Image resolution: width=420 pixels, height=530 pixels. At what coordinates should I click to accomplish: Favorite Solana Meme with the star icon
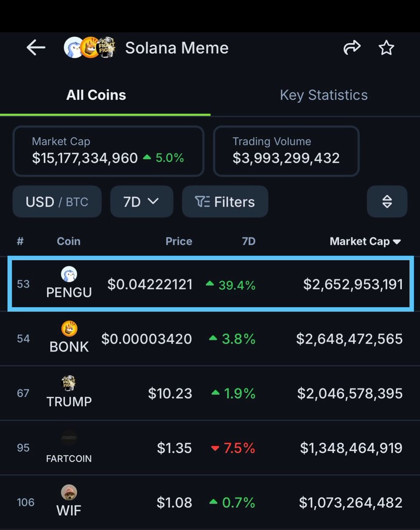tap(386, 48)
